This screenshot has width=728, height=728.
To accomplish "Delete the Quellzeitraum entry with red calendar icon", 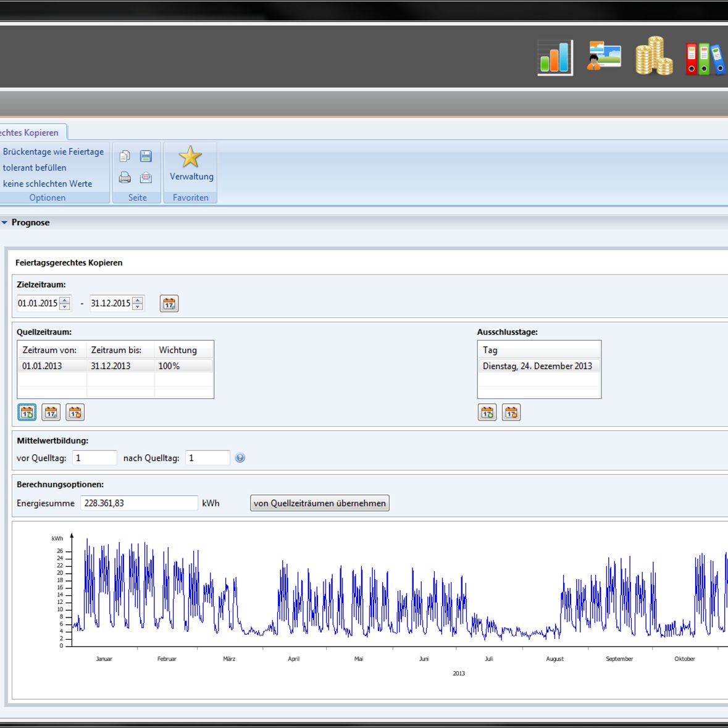I will (x=75, y=412).
